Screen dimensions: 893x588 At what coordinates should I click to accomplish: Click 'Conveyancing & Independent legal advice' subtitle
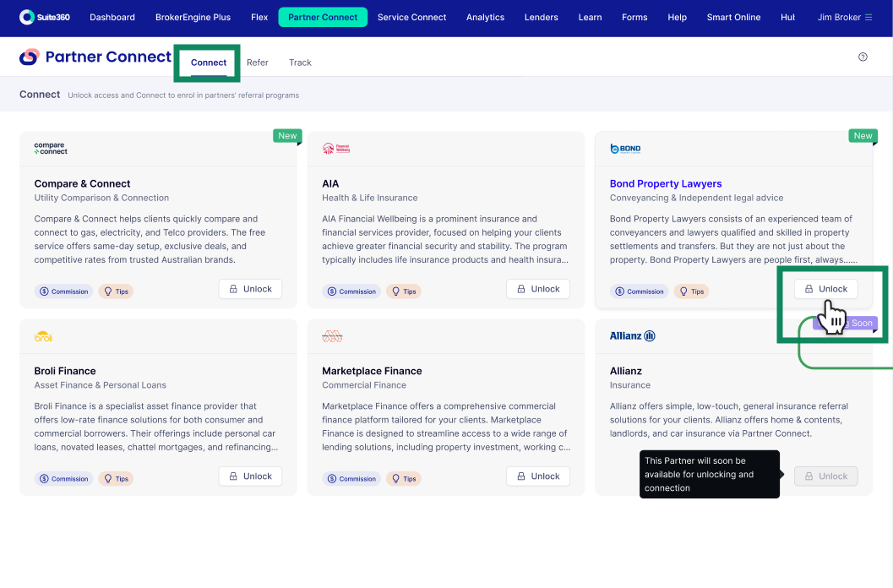pyautogui.click(x=696, y=198)
